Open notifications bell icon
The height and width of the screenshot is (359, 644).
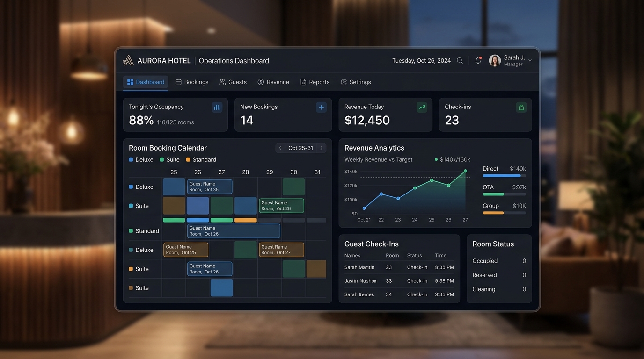click(478, 61)
